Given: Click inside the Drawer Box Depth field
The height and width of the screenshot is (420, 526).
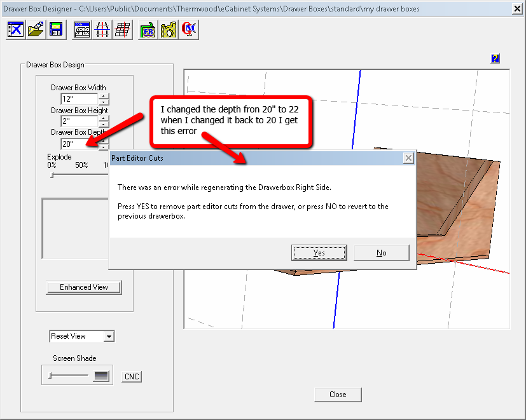Looking at the screenshot, I should [x=78, y=144].
